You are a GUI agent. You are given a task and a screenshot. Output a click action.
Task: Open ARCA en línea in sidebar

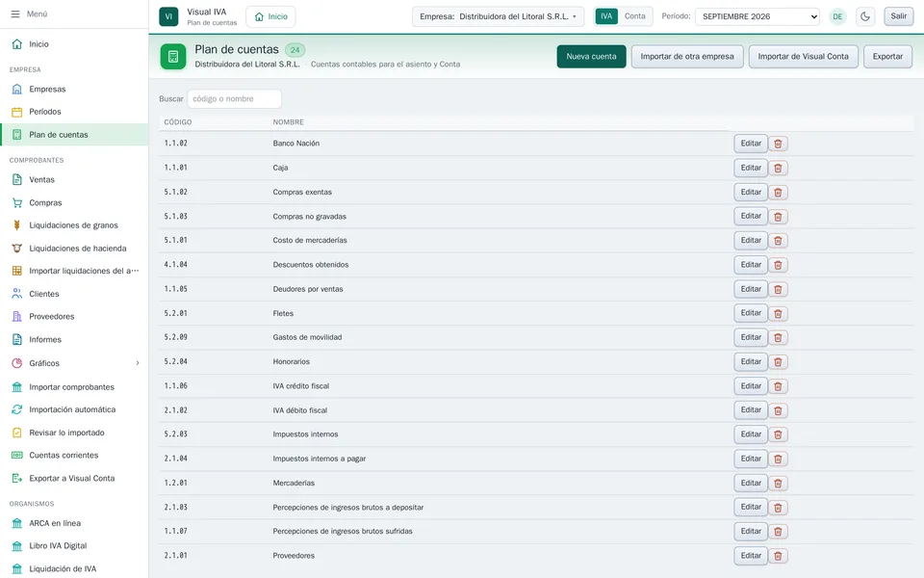pyautogui.click(x=74, y=523)
